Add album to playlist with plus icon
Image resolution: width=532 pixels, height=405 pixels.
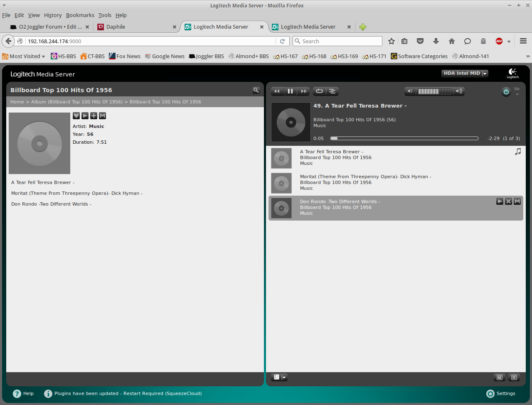(94, 116)
